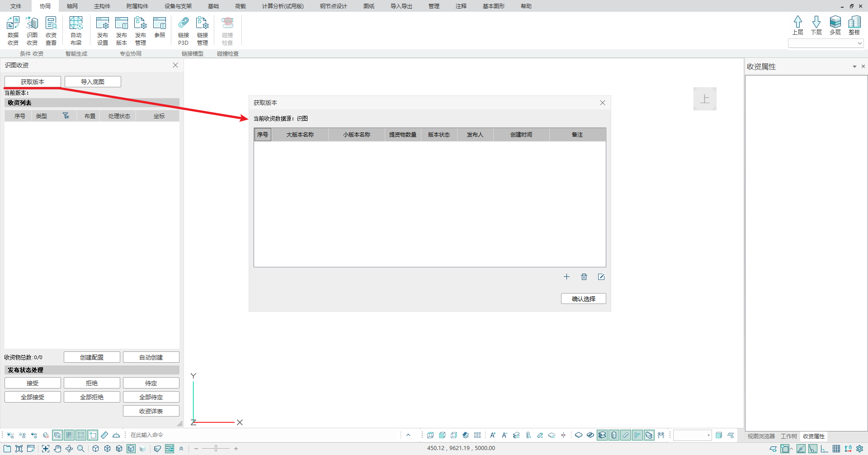Click the 自动创建 button
Viewport: 868px width, 455px height.
pyautogui.click(x=151, y=357)
